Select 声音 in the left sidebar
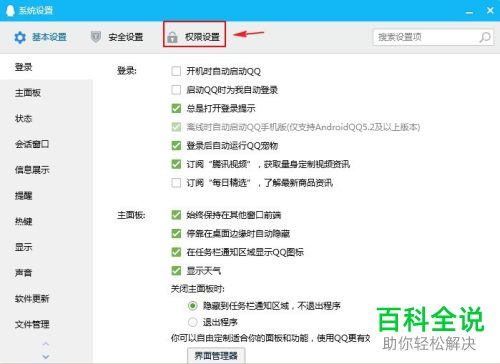This screenshot has height=364, width=500. pos(46,273)
